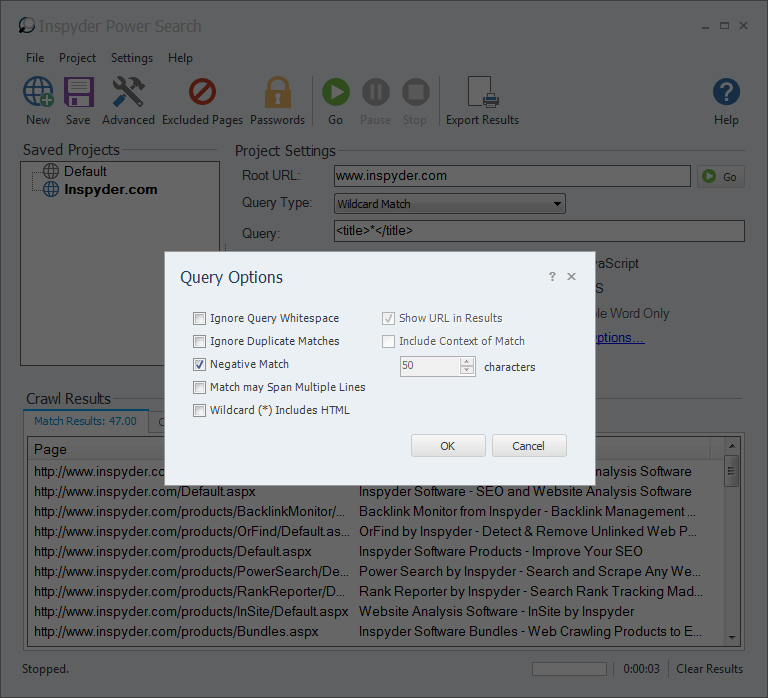
Task: Enable Wildcard (*) Includes HTML checkbox
Action: click(199, 410)
